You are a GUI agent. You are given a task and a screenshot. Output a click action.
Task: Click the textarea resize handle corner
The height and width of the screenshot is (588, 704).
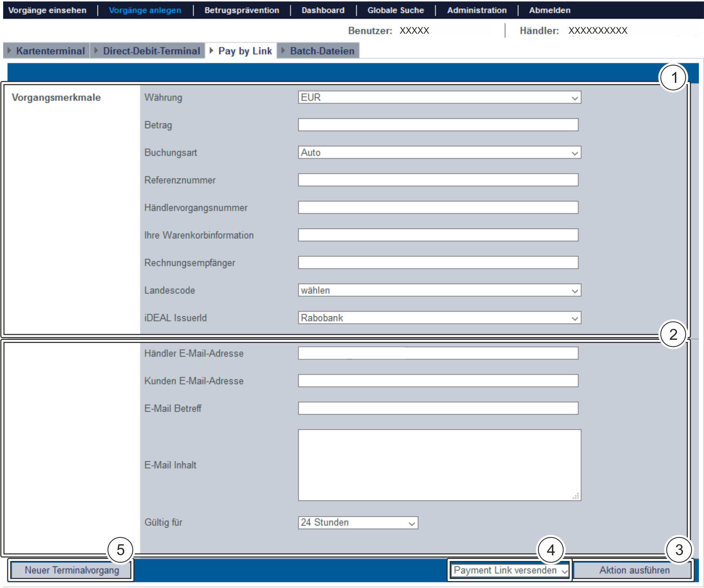coord(576,496)
